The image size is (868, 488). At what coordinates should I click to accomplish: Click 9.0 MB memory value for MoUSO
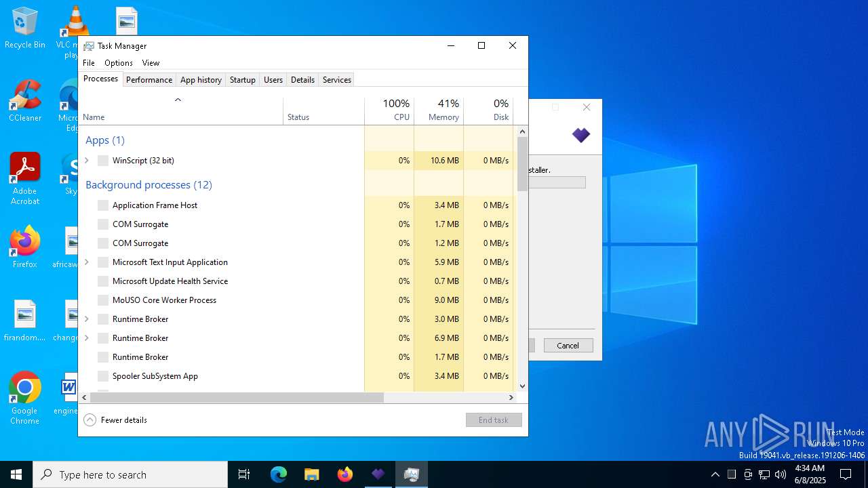447,300
